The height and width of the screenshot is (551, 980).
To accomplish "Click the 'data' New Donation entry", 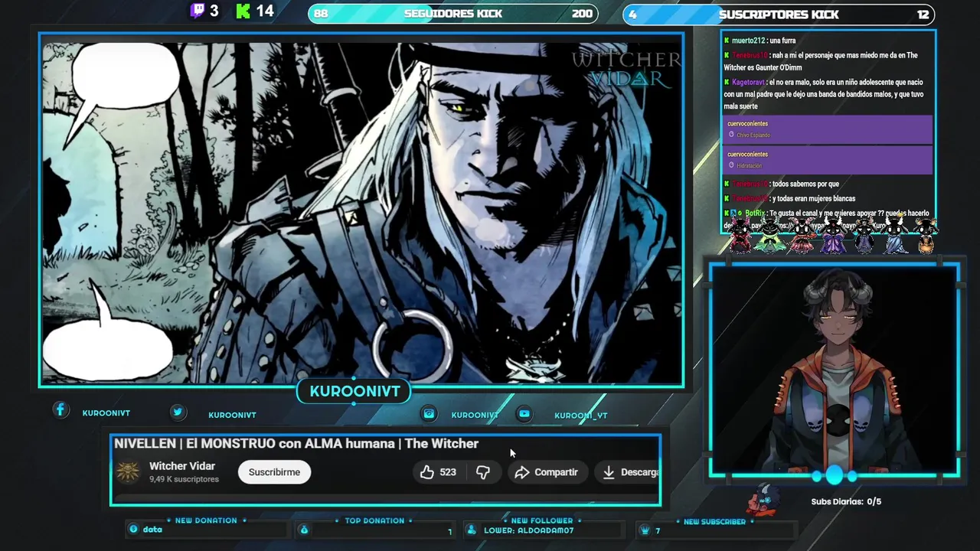I will pyautogui.click(x=152, y=530).
